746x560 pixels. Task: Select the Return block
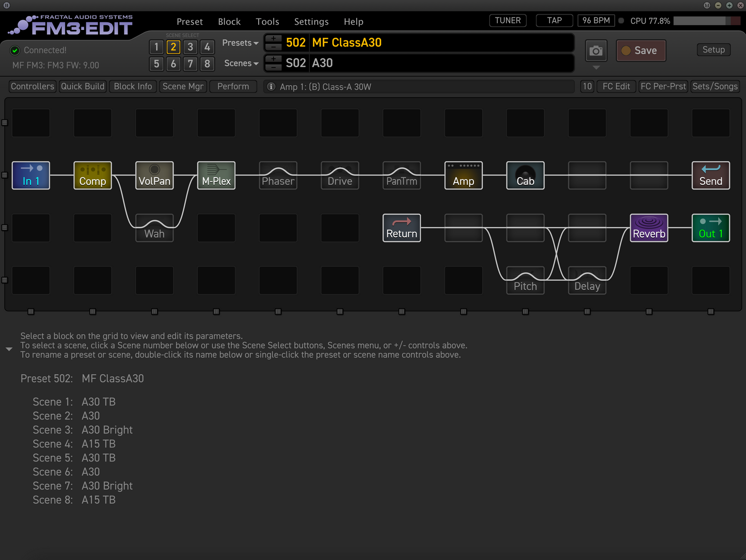(402, 228)
